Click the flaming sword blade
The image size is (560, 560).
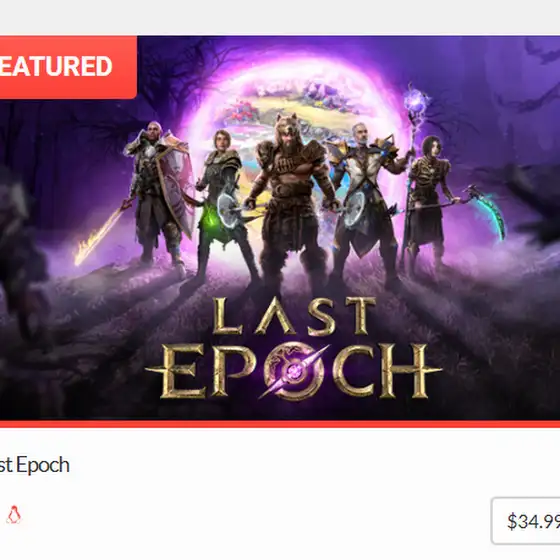[102, 232]
